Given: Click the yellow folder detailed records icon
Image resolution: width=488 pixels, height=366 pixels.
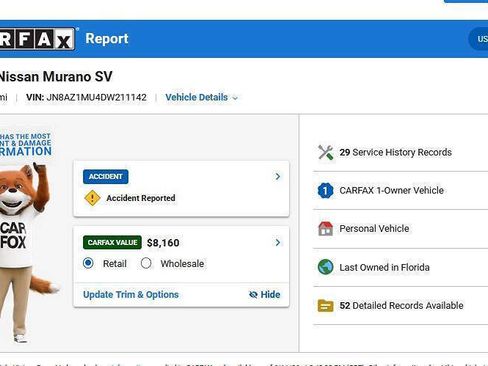Looking at the screenshot, I should click(x=325, y=305).
